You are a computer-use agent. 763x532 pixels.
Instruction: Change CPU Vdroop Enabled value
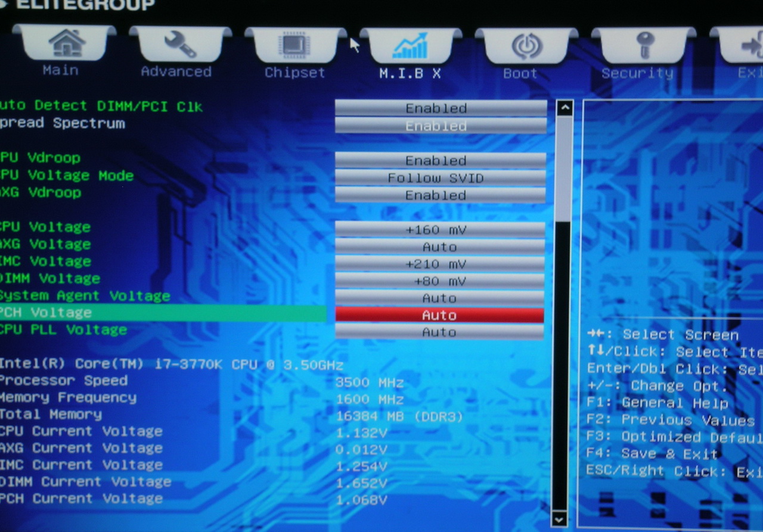440,160
